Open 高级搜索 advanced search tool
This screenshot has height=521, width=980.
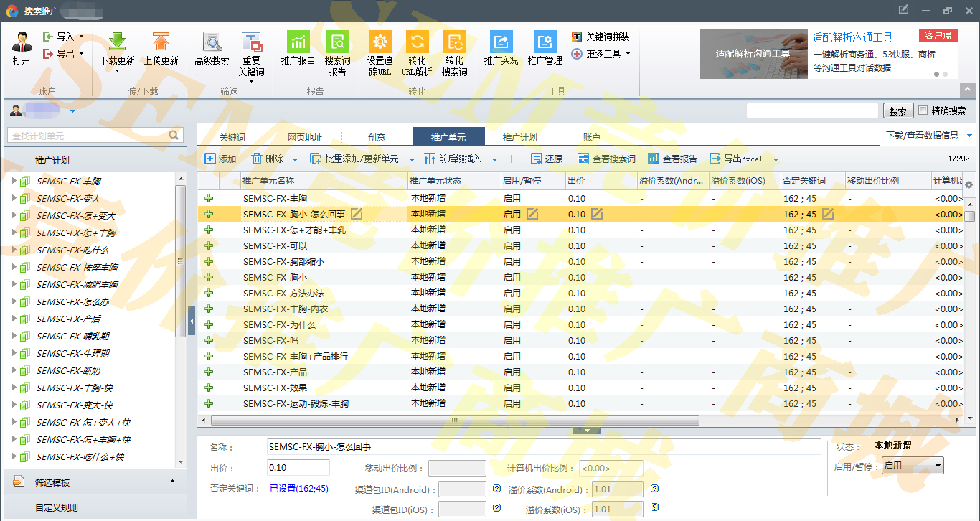point(212,42)
